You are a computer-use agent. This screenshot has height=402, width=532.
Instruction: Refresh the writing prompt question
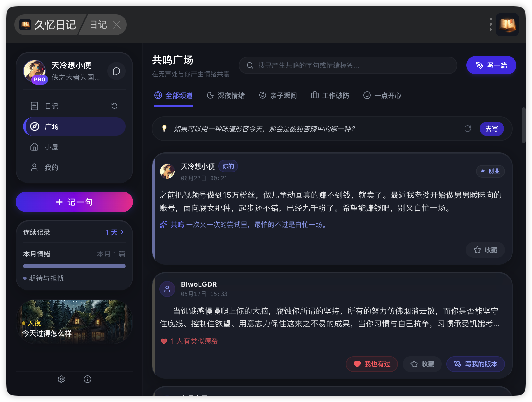(467, 129)
